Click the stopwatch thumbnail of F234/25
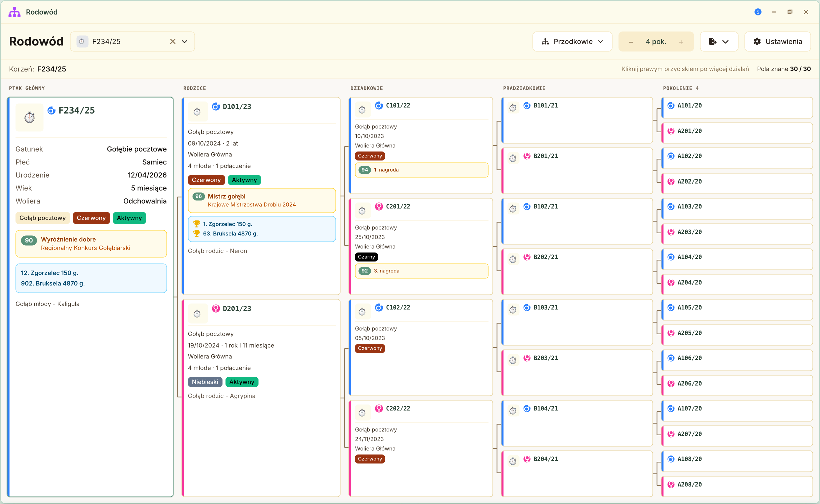This screenshot has width=820, height=504. pyautogui.click(x=29, y=117)
